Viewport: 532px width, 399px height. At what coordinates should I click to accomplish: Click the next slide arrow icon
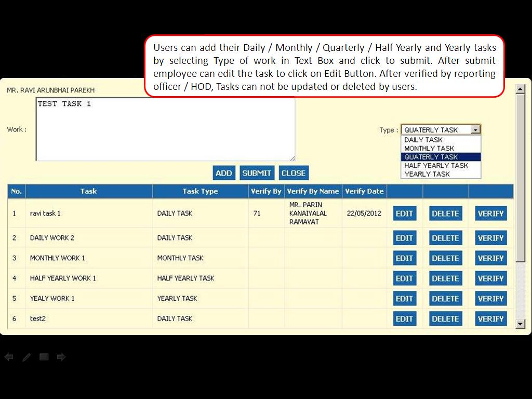(x=61, y=357)
